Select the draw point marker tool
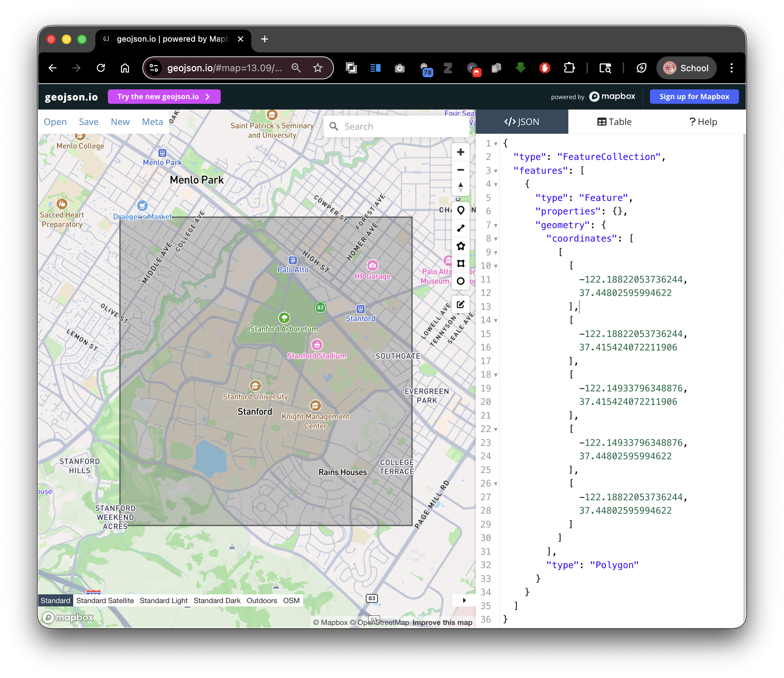Screen dimensions: 784x678 click(x=461, y=210)
